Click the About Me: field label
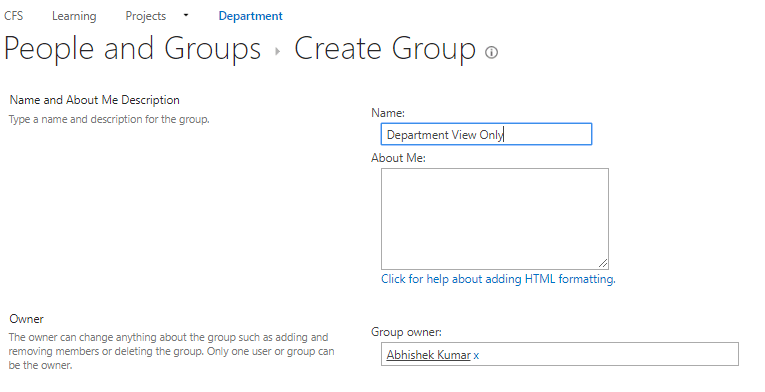 398,158
